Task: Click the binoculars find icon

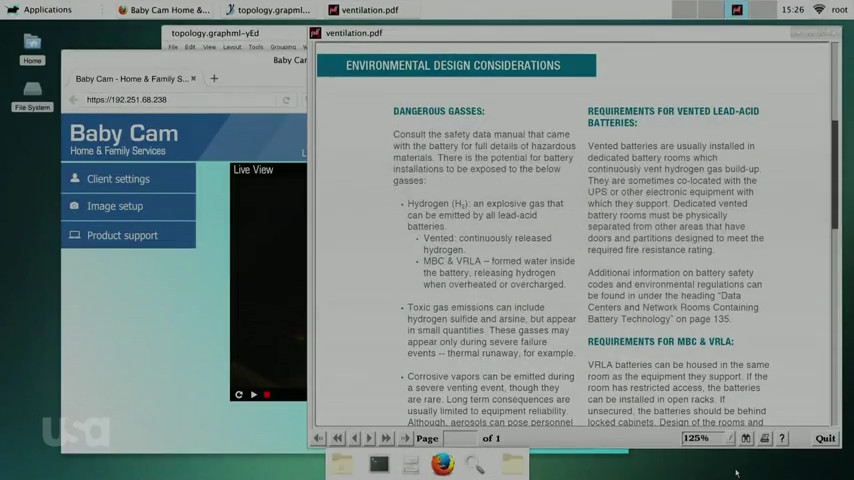Action: (x=746, y=438)
